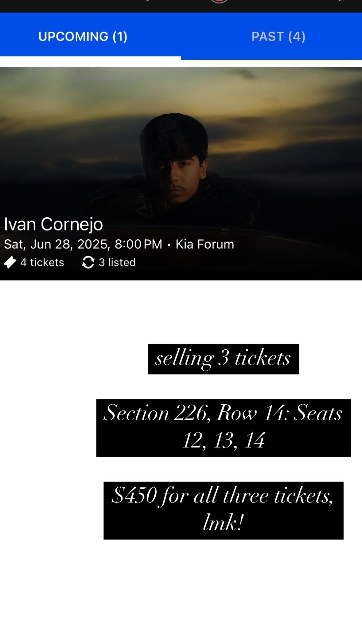Switch to the UPCOMING (1) tab

pos(83,37)
